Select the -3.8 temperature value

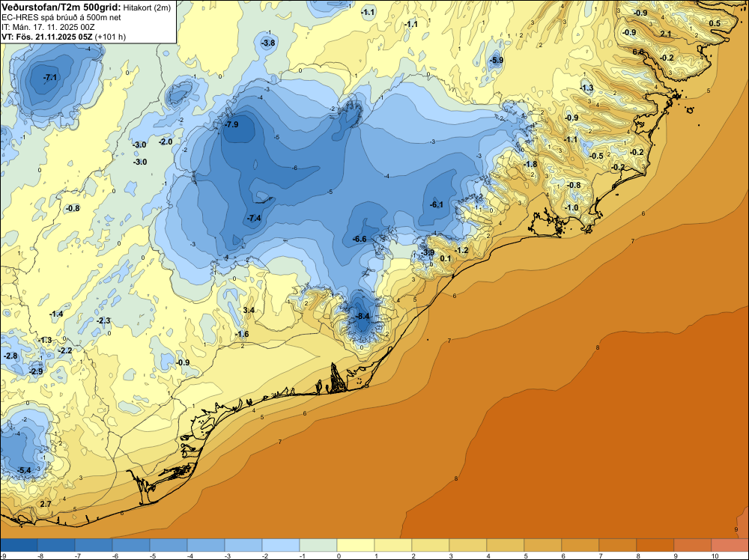(268, 43)
